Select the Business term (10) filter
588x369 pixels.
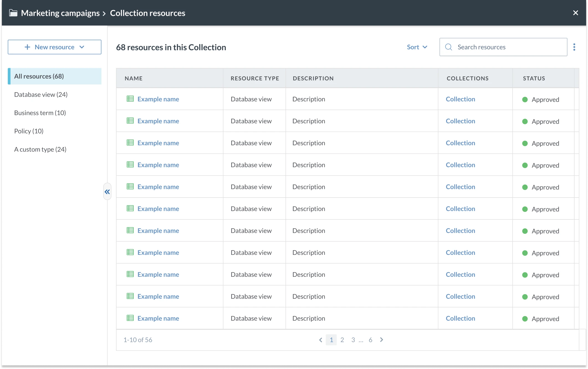(x=40, y=112)
